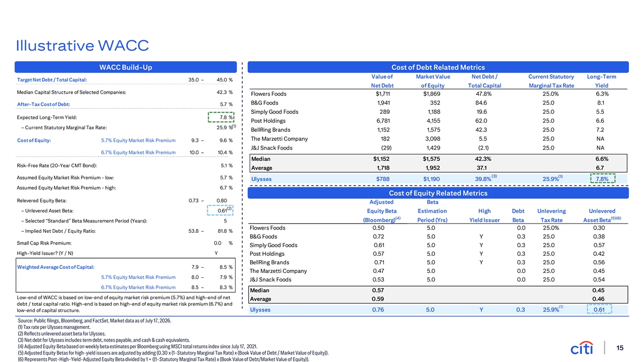Click 'BellRing Brands' in Cost of Debt table
Viewport: 644px width, 362px height.
click(x=271, y=130)
